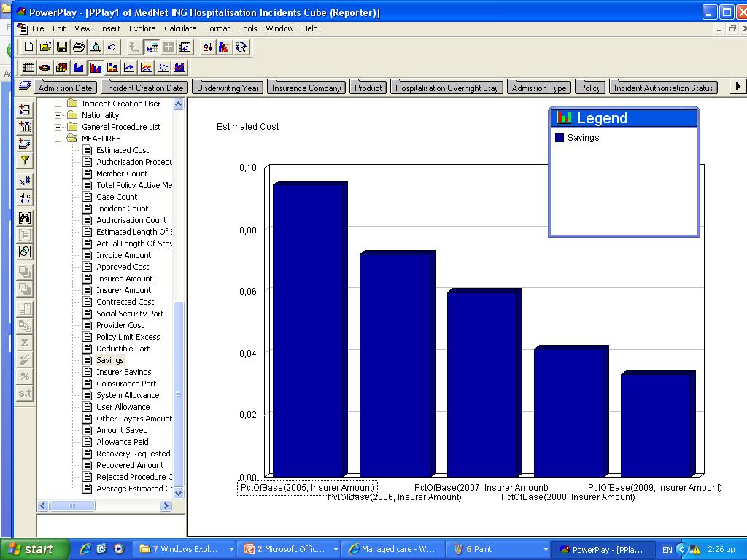The image size is (747, 560).
Task: Expand the Nationality folder
Action: [x=58, y=115]
